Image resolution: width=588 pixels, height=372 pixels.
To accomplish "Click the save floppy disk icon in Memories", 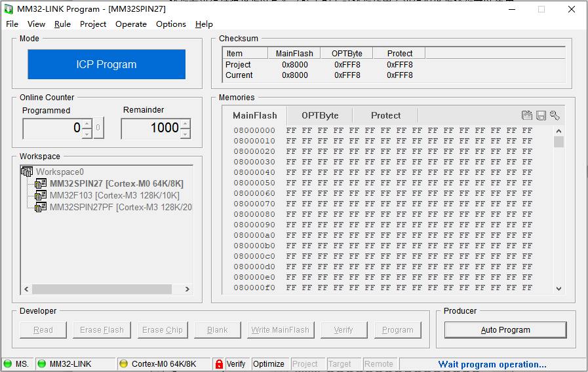I will coord(541,115).
